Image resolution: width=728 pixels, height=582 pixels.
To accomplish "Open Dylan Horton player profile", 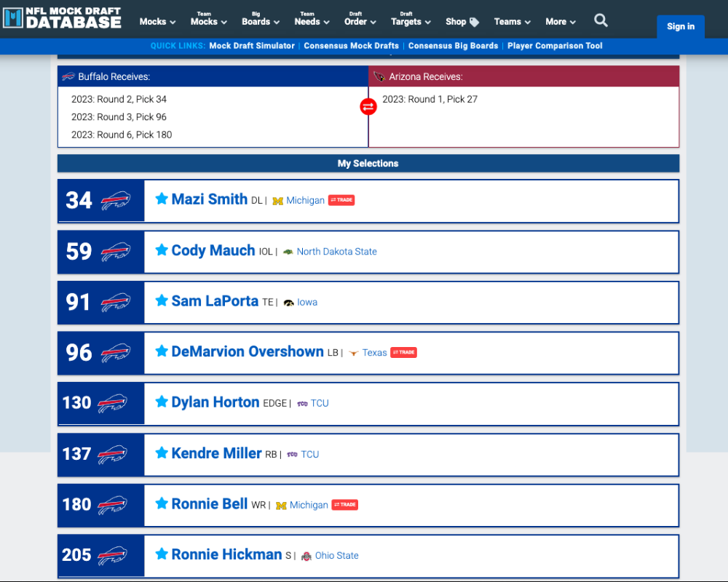I will [x=215, y=402].
